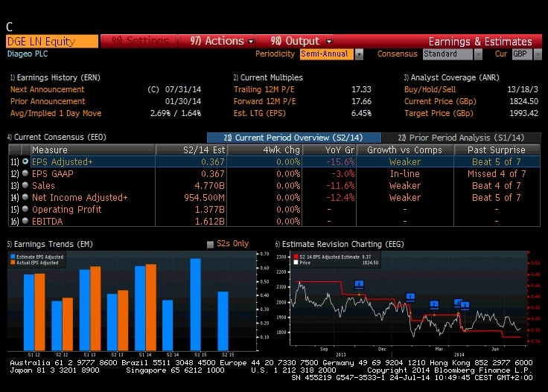Click the Past Surprise column header
548x392 pixels.
coord(497,150)
